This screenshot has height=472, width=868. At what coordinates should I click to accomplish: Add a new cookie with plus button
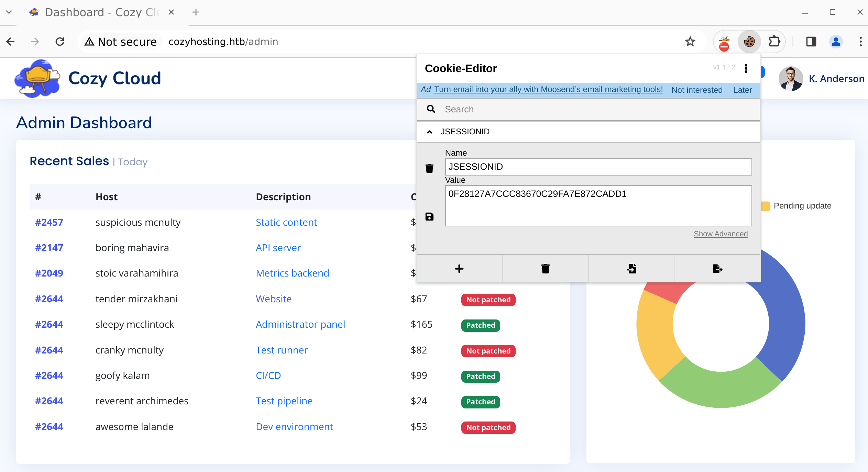click(459, 269)
